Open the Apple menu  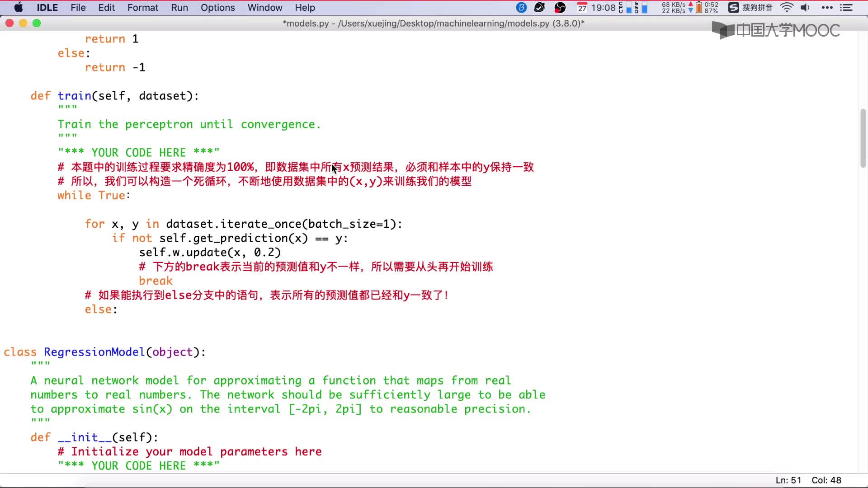(19, 8)
